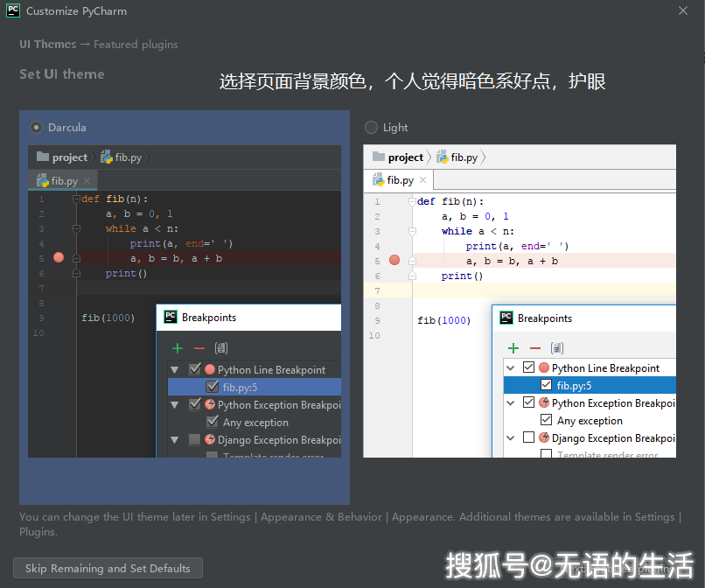Click the Breakpoints PC icon in Darcula preview

pyautogui.click(x=171, y=317)
